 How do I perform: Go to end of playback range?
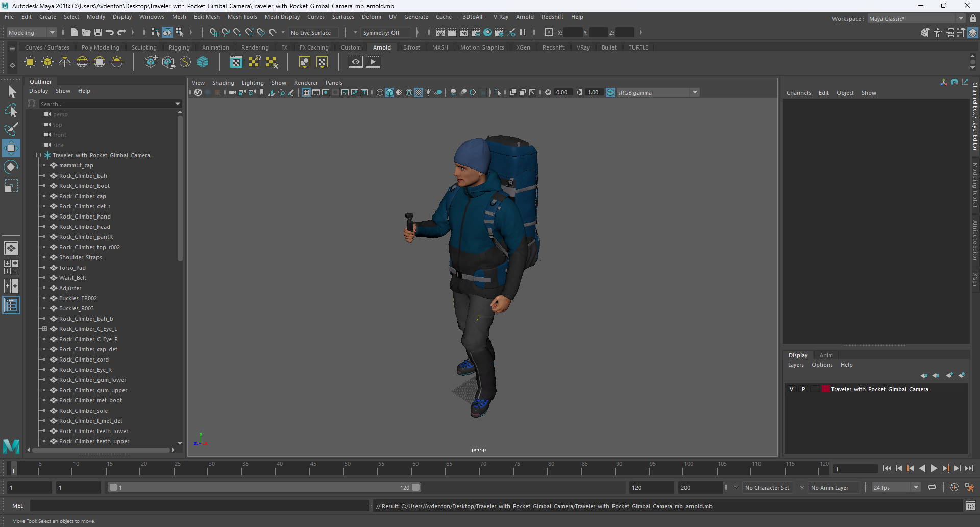point(969,468)
